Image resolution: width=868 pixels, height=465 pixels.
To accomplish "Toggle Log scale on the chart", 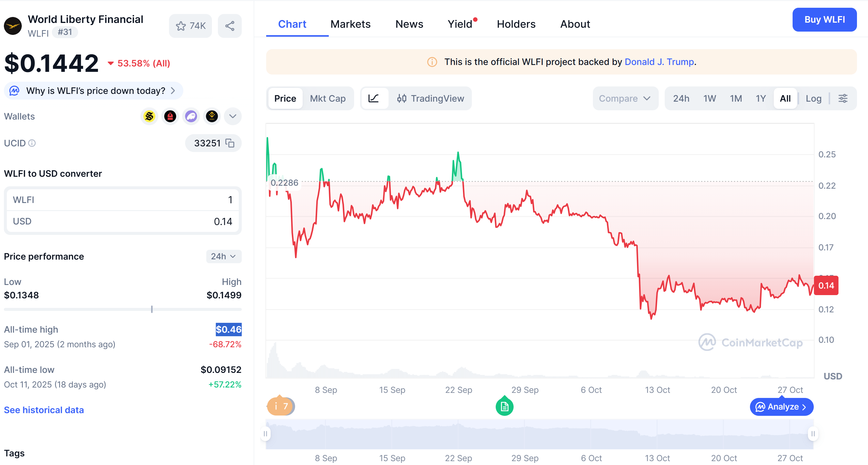I will (813, 98).
